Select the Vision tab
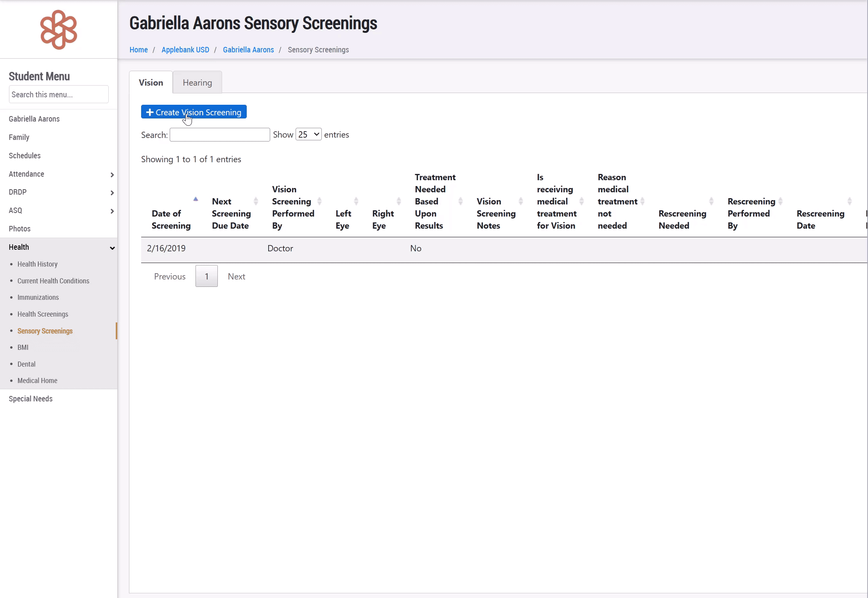Image resolution: width=868 pixels, height=598 pixels. pyautogui.click(x=151, y=82)
